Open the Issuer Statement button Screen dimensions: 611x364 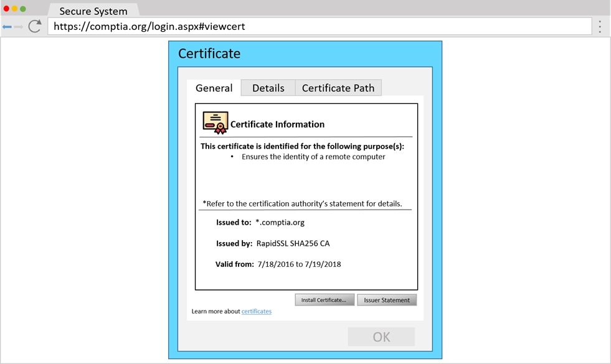coord(387,300)
